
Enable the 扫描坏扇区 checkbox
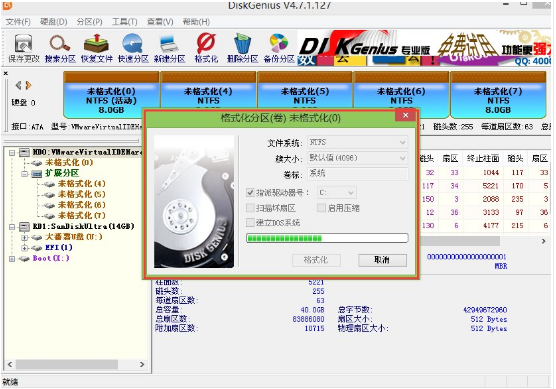(250, 208)
